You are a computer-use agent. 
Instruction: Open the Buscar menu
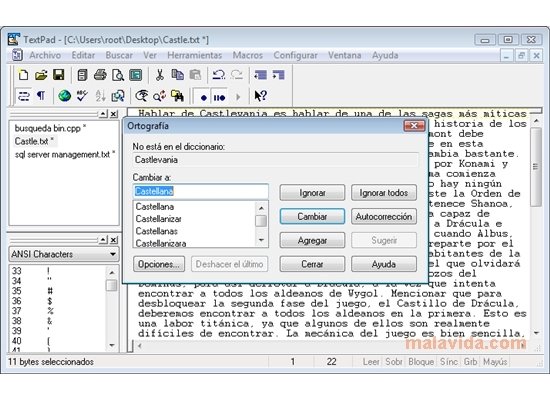[x=119, y=55]
